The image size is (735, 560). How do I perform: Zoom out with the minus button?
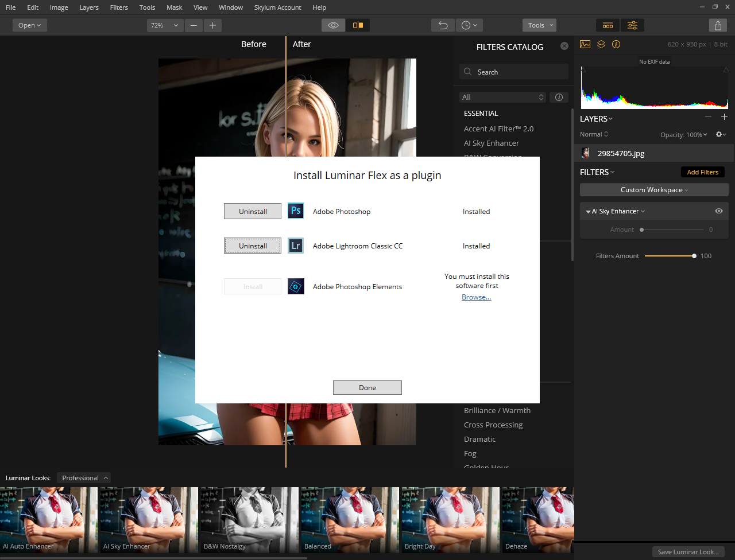click(194, 25)
